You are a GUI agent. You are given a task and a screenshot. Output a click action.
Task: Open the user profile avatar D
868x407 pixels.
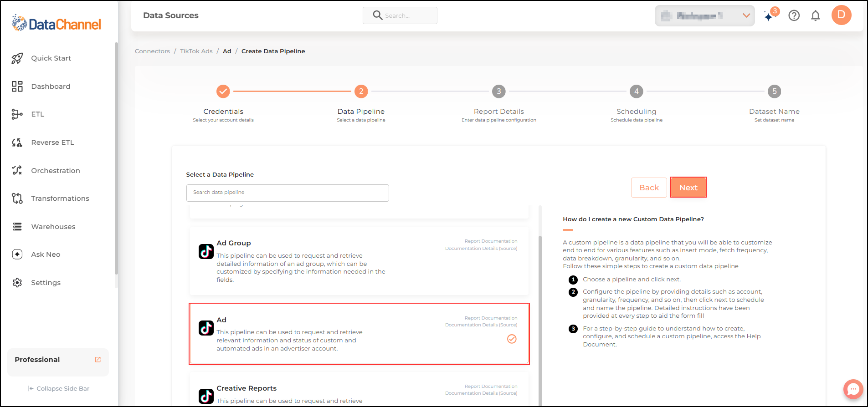(x=842, y=15)
